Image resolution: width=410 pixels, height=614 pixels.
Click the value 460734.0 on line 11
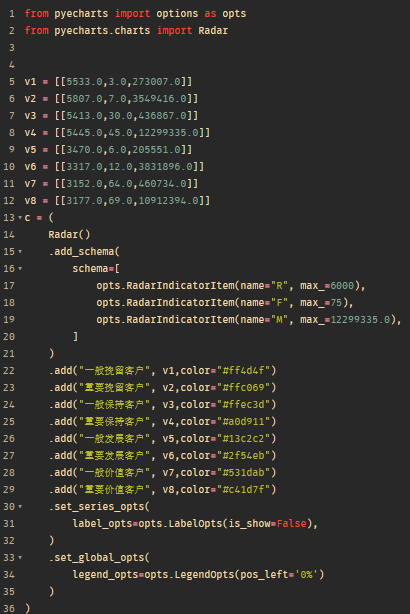162,184
